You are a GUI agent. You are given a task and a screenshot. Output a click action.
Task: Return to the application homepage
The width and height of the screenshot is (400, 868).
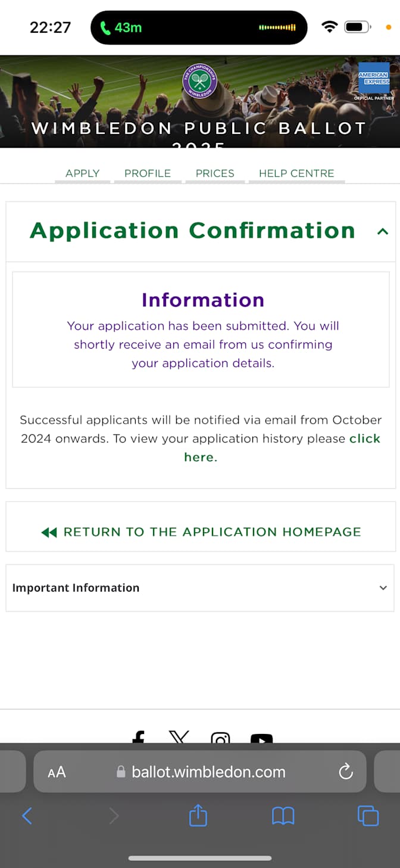[x=201, y=532]
